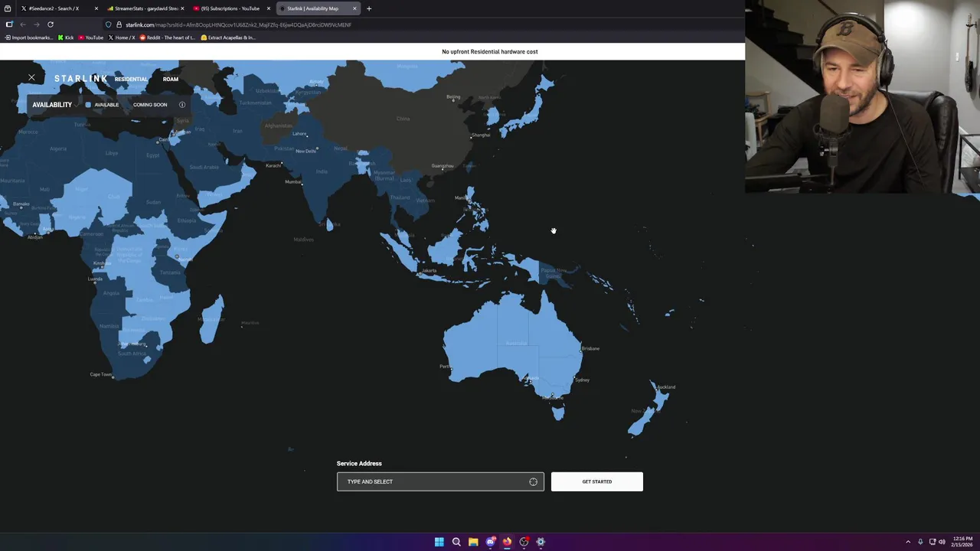This screenshot has width=980, height=551.
Task: Open the Residential menu item
Action: pos(131,79)
